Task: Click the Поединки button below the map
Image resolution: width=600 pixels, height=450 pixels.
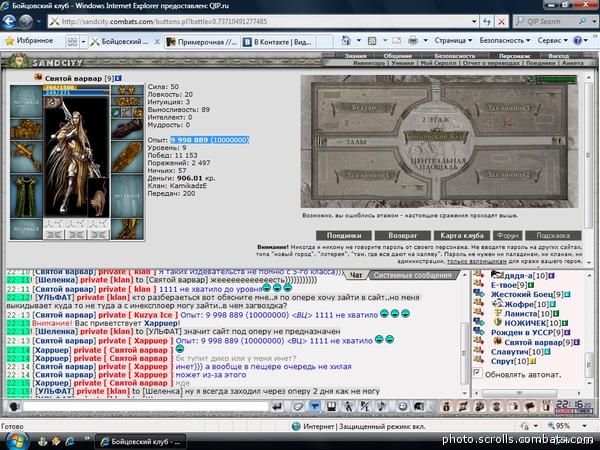Action: [x=344, y=235]
